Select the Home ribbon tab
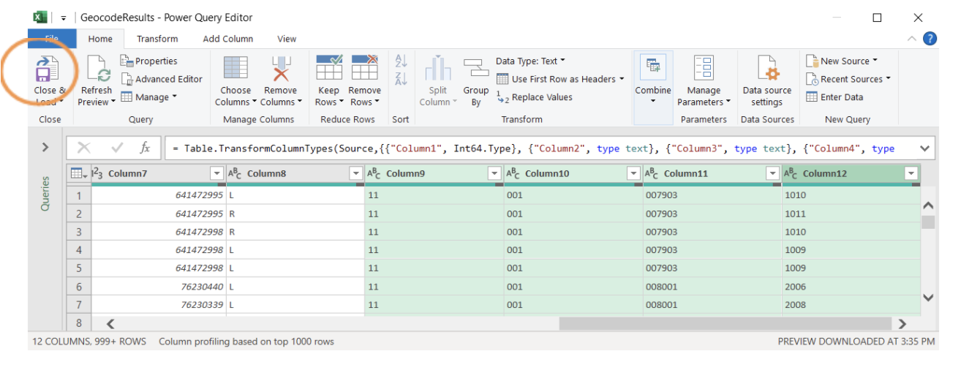 pyautogui.click(x=101, y=39)
